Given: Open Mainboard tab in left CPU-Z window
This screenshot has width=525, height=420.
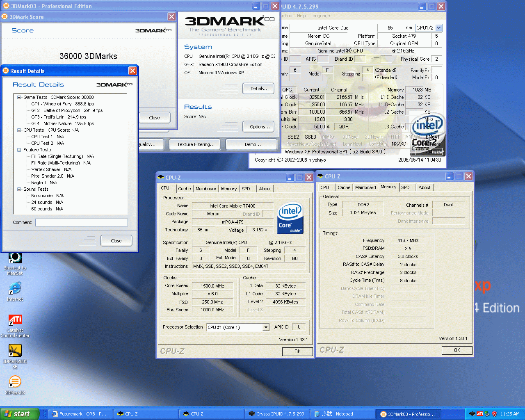Looking at the screenshot, I should coord(206,189).
